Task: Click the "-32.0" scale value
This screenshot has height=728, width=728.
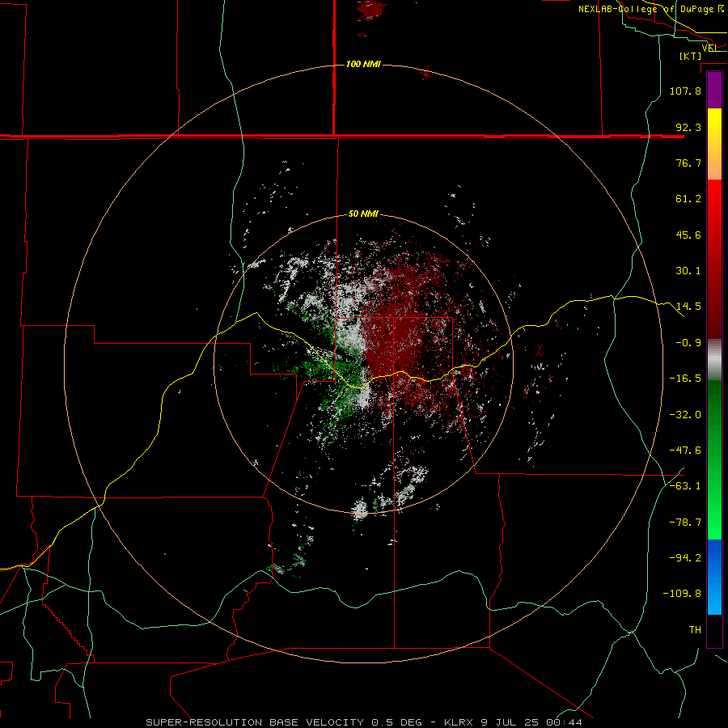Action: pyautogui.click(x=685, y=415)
